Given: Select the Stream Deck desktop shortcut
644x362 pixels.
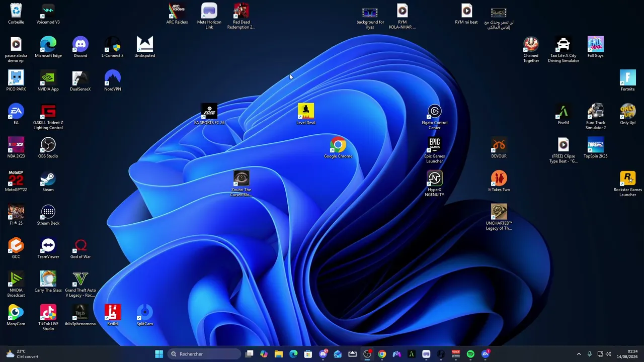Looking at the screenshot, I should [x=48, y=215].
